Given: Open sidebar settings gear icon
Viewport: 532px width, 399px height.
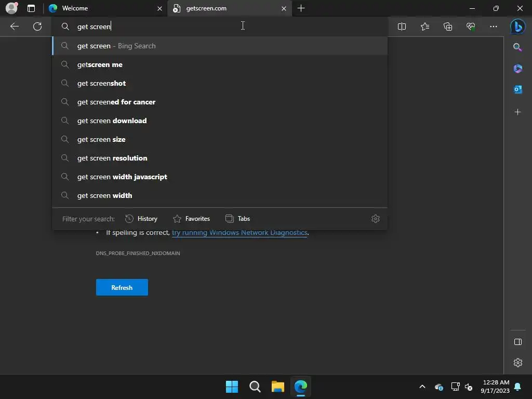Looking at the screenshot, I should 518,363.
